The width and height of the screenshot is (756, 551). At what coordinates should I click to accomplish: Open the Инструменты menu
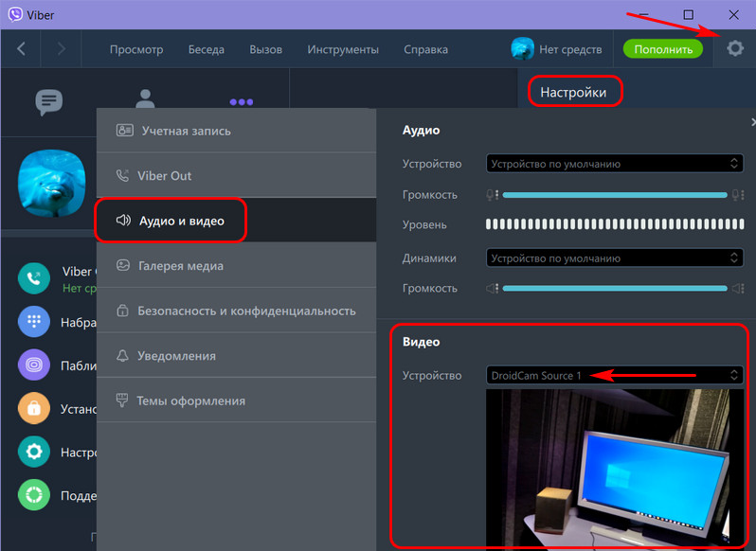(343, 49)
